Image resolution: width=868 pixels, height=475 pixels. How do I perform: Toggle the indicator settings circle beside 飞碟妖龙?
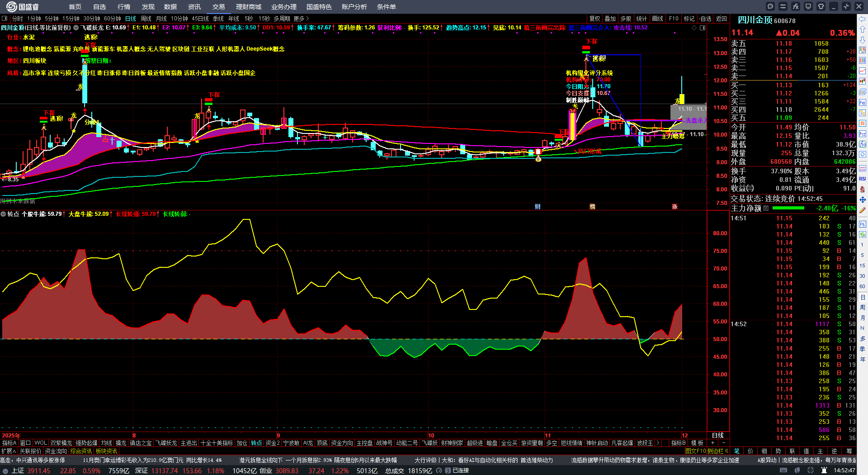(76, 28)
